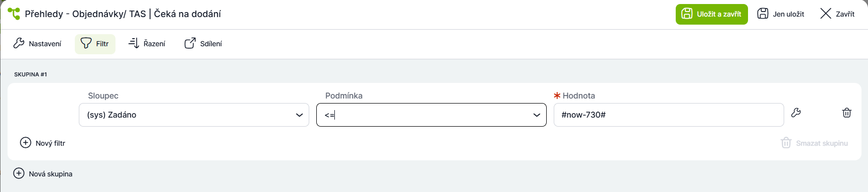868x192 pixels.
Task: Click the plus icon for Nový filtr
Action: (26, 143)
